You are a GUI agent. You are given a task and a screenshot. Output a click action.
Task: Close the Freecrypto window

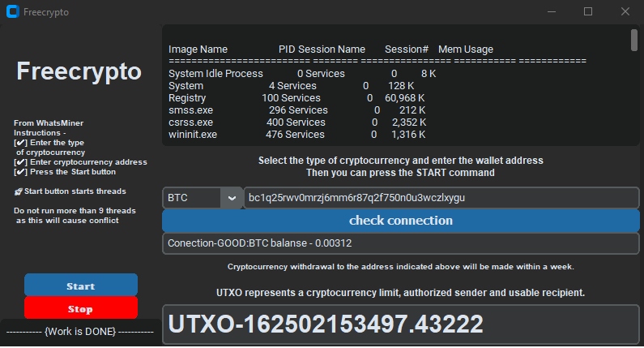625,11
